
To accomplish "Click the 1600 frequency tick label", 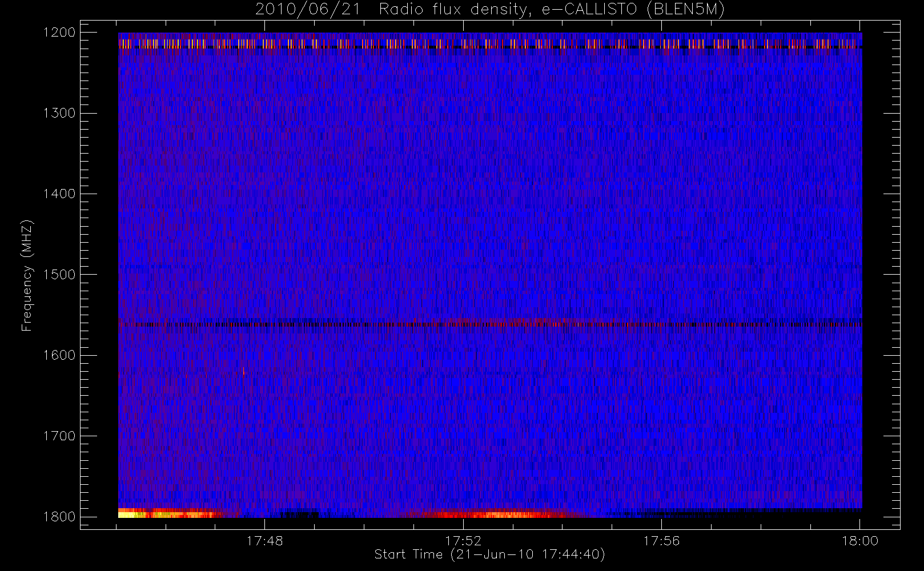I will point(59,355).
